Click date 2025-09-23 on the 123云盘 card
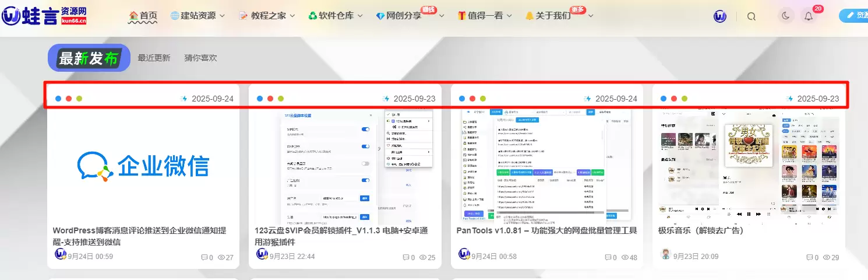Viewport: 868px width, 280px height. pyautogui.click(x=415, y=99)
